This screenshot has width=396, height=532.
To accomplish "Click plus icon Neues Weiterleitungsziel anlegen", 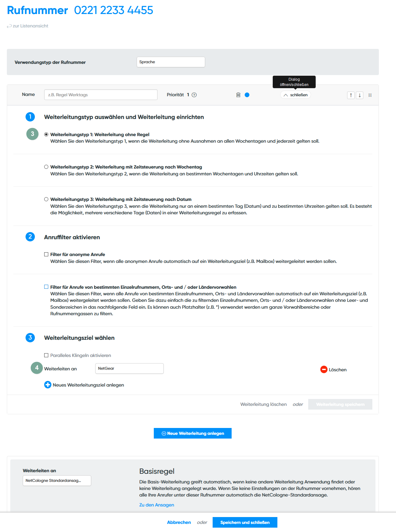I will (x=48, y=385).
